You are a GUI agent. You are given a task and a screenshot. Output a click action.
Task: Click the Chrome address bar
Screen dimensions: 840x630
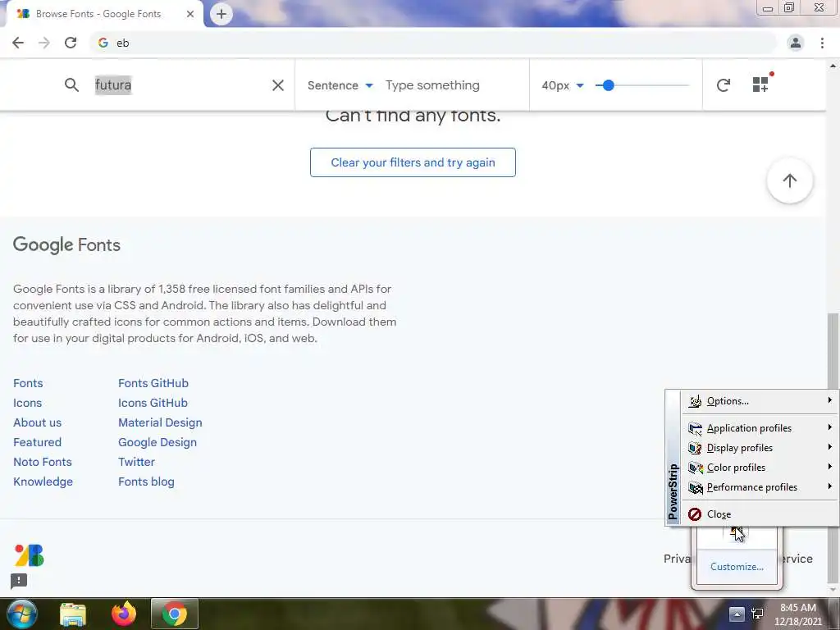434,43
